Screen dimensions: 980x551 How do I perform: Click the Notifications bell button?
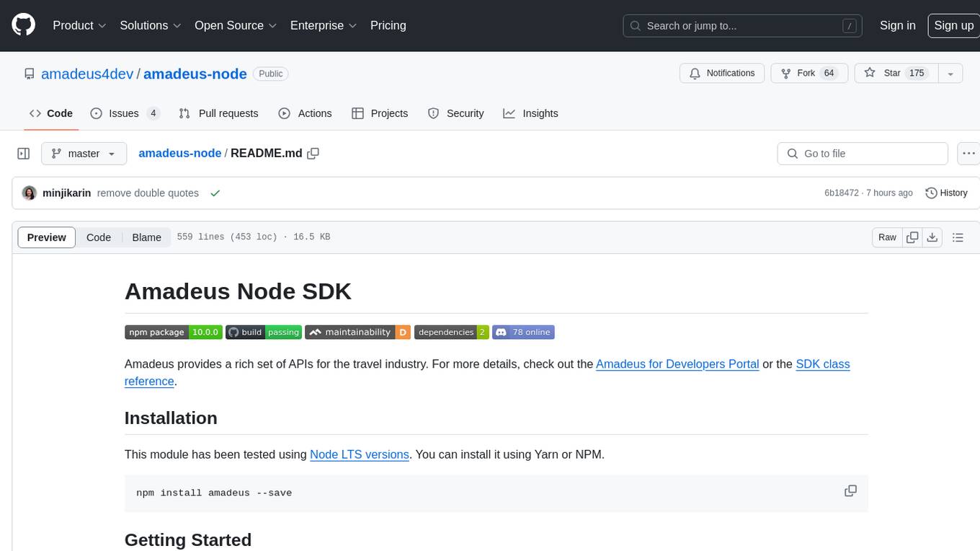point(722,74)
